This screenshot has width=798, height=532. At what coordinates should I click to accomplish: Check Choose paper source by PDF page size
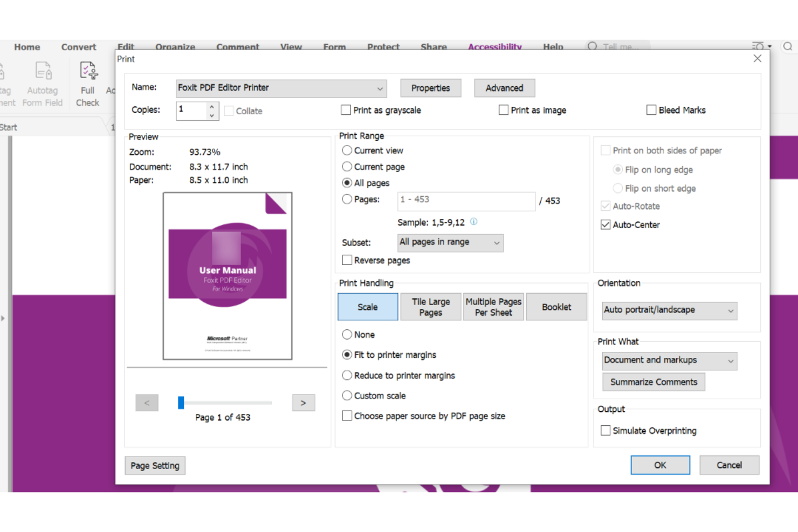click(x=347, y=416)
